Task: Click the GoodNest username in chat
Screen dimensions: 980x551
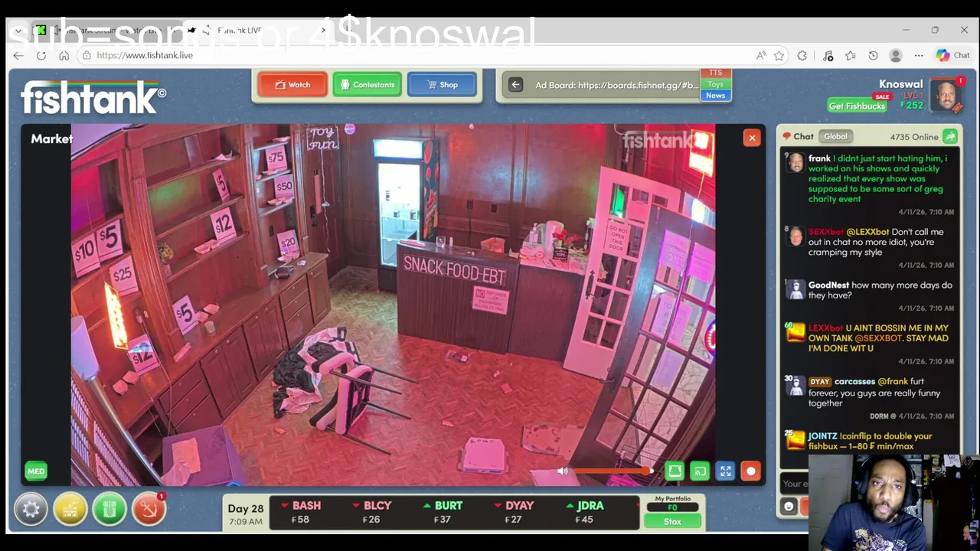Action: coord(828,285)
